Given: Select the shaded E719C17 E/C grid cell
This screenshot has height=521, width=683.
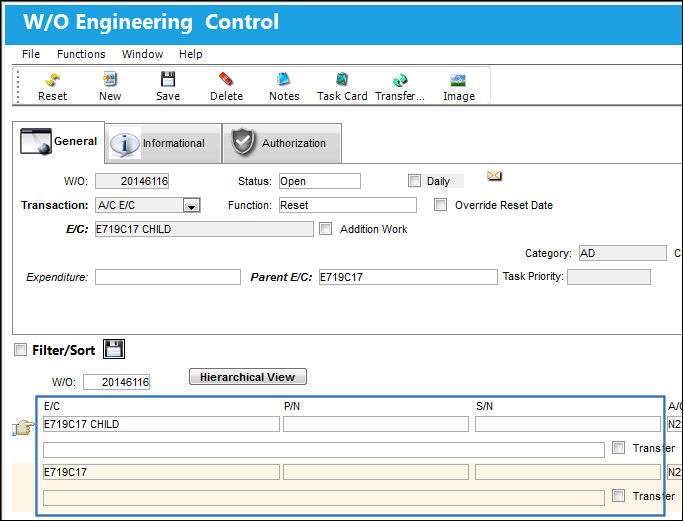Looking at the screenshot, I should coord(161,472).
